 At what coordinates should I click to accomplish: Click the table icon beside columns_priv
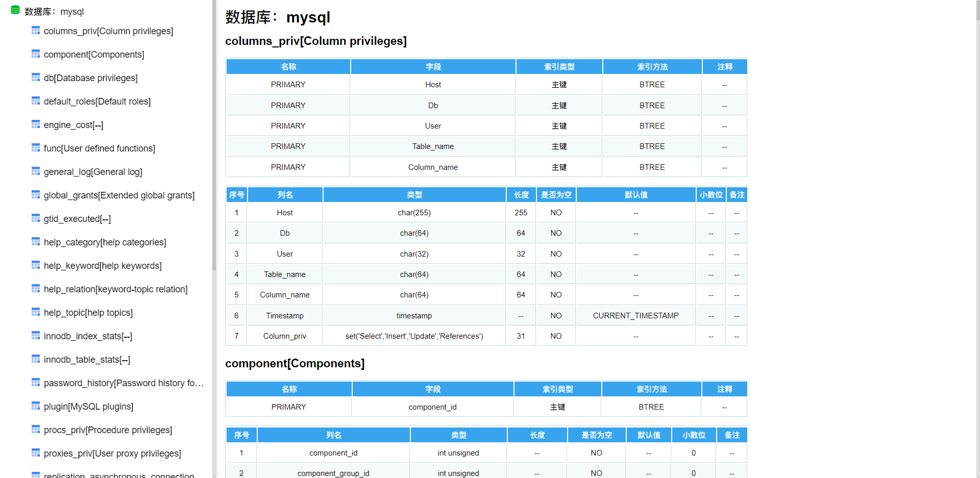(x=35, y=30)
